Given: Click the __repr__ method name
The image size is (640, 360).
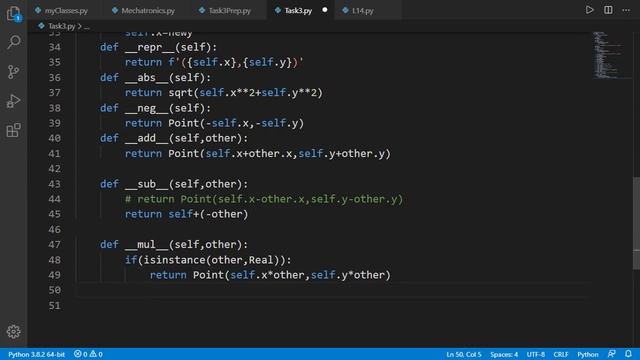Looking at the screenshot, I should point(149,47).
